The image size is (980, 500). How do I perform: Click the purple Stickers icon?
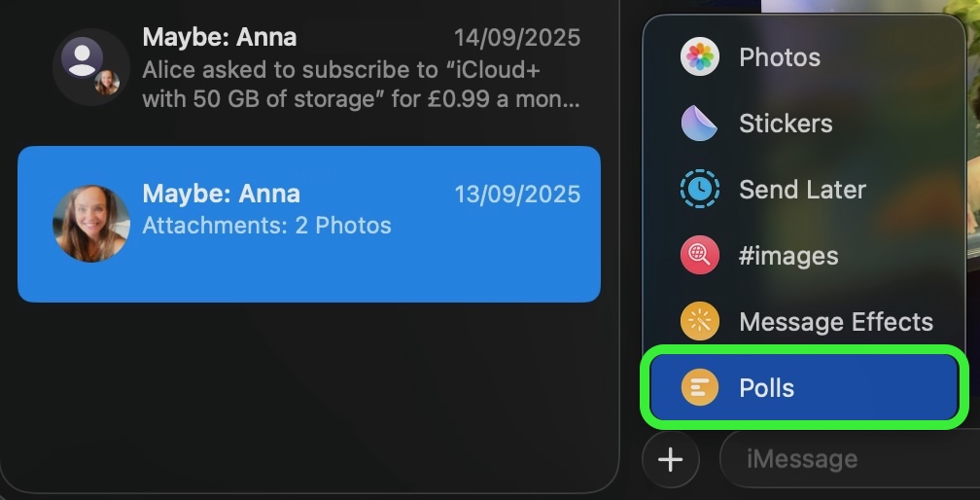tap(699, 124)
